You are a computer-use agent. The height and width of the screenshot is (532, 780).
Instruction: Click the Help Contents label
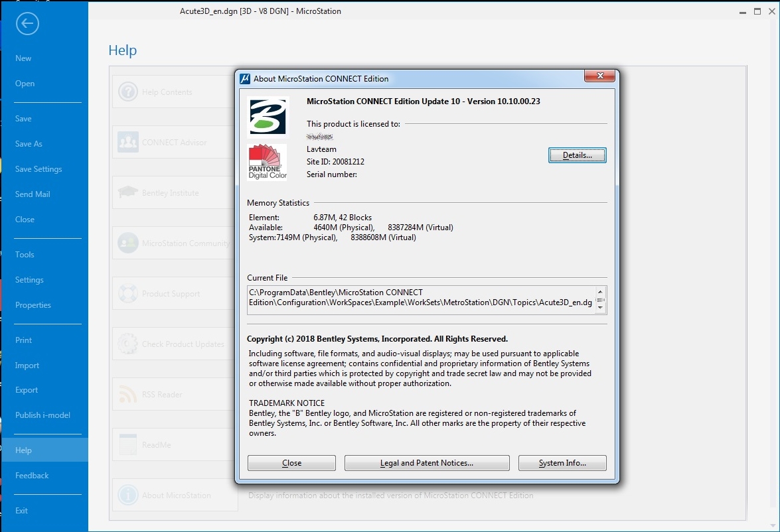click(167, 92)
